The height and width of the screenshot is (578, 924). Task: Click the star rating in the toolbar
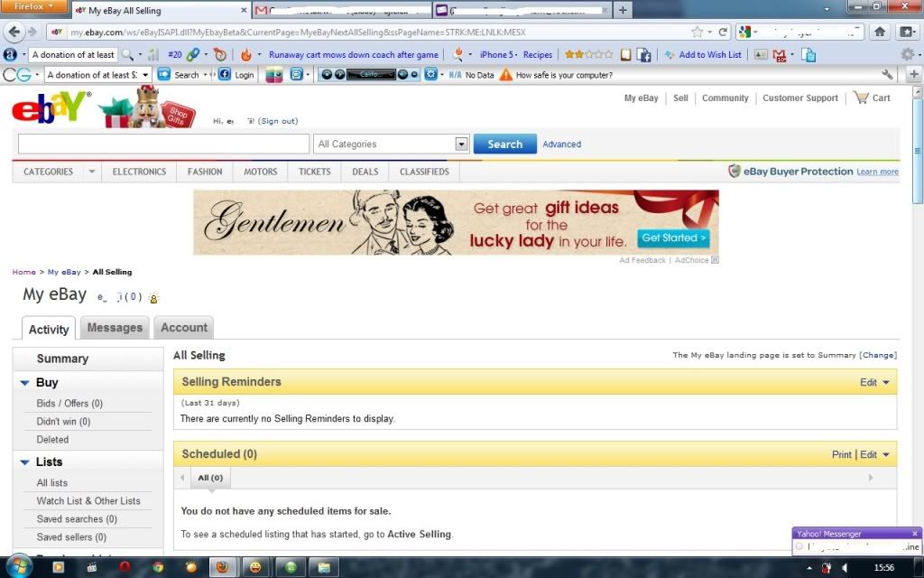click(x=588, y=55)
